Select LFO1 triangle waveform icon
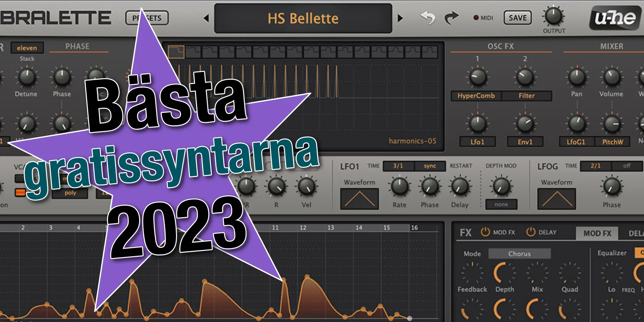644x322 pixels. click(359, 199)
